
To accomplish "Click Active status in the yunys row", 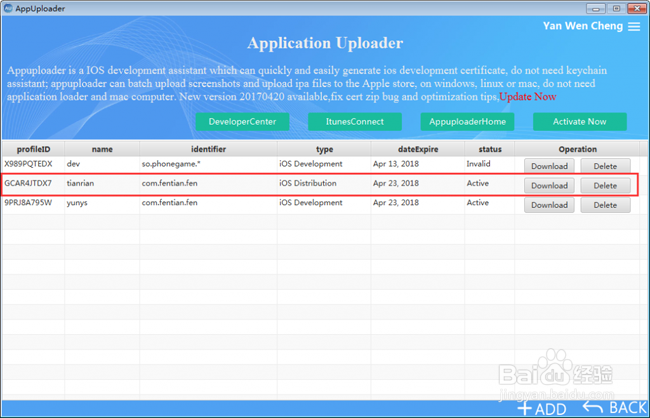I will (x=478, y=203).
